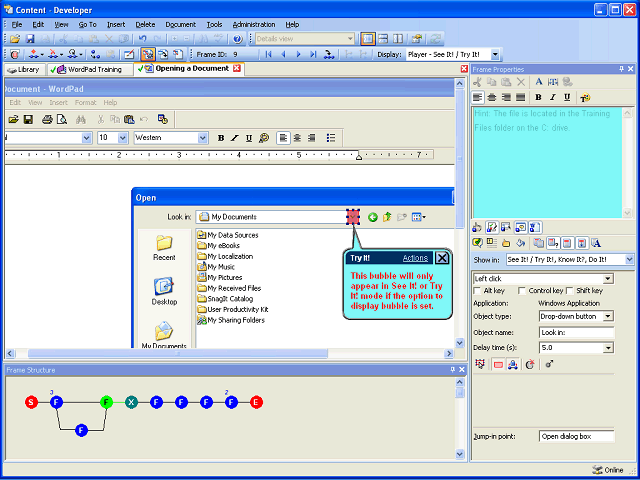This screenshot has height=480, width=640.
Task: Click the Object name input field
Action: [x=576, y=333]
